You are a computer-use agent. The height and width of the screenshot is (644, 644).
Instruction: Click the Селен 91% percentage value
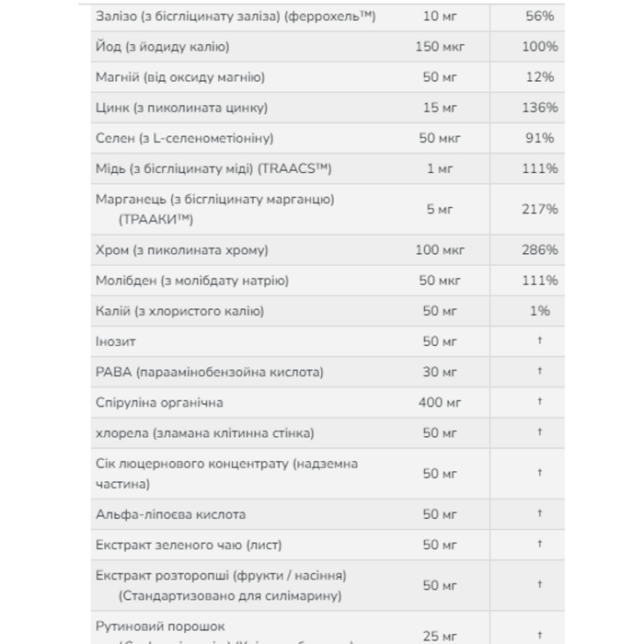pyautogui.click(x=540, y=138)
